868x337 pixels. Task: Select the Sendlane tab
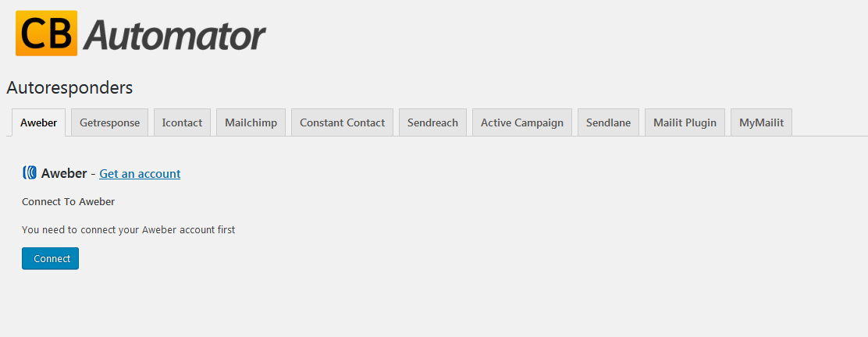608,122
